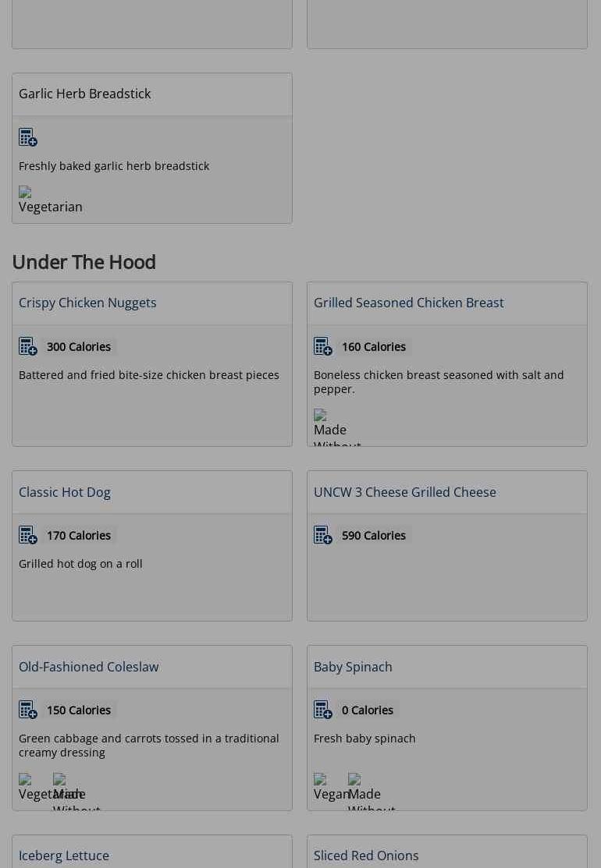Click nutrition calculator icon for Old-Fashioned Coleslaw

pyautogui.click(x=28, y=710)
